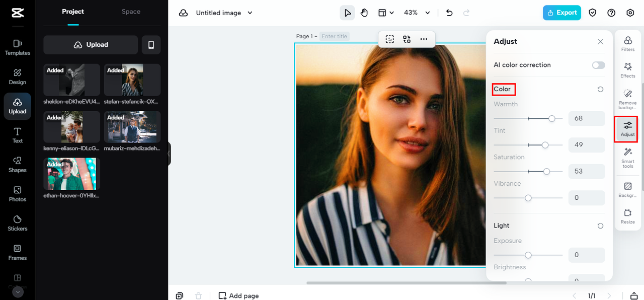Open the Frames sidebar panel
The height and width of the screenshot is (300, 644).
coord(18,252)
